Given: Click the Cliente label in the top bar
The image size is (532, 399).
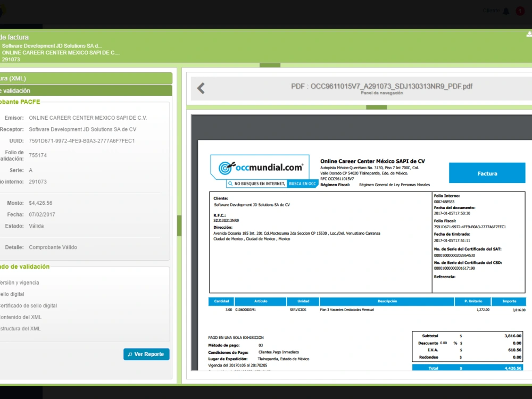Looking at the screenshot, I should coord(491,11).
